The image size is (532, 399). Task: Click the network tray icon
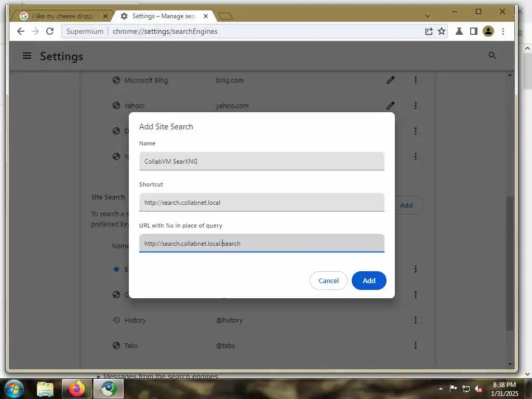click(x=466, y=389)
